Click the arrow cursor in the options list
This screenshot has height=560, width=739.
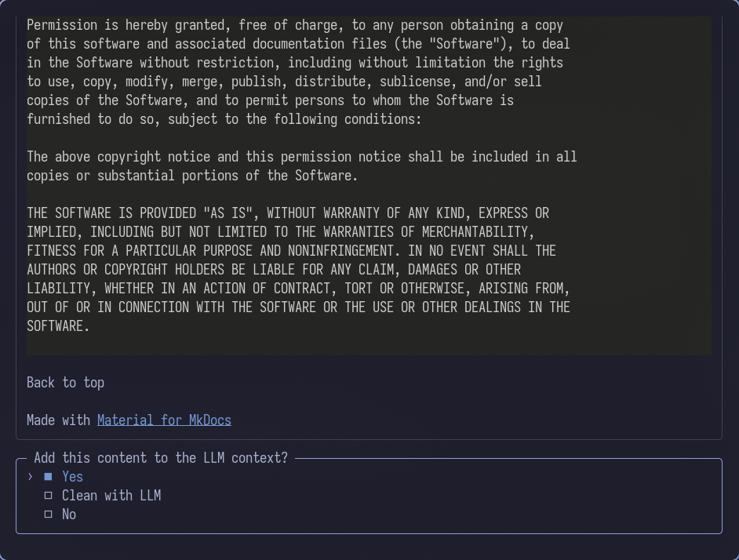[30, 477]
